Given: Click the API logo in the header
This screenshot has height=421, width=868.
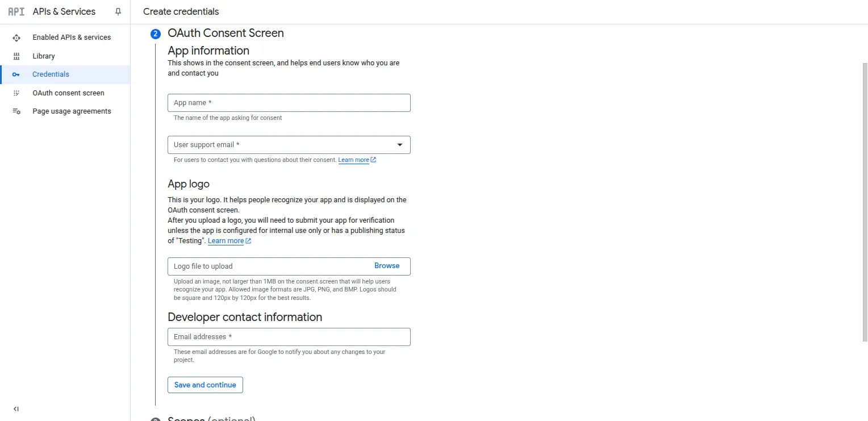Looking at the screenshot, I should (15, 11).
